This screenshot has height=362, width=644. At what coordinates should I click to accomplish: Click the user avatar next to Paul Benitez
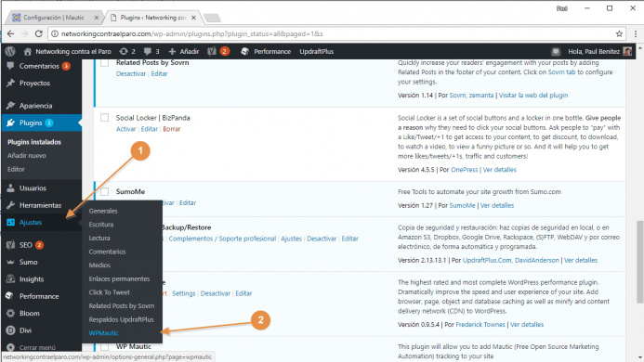[x=627, y=51]
